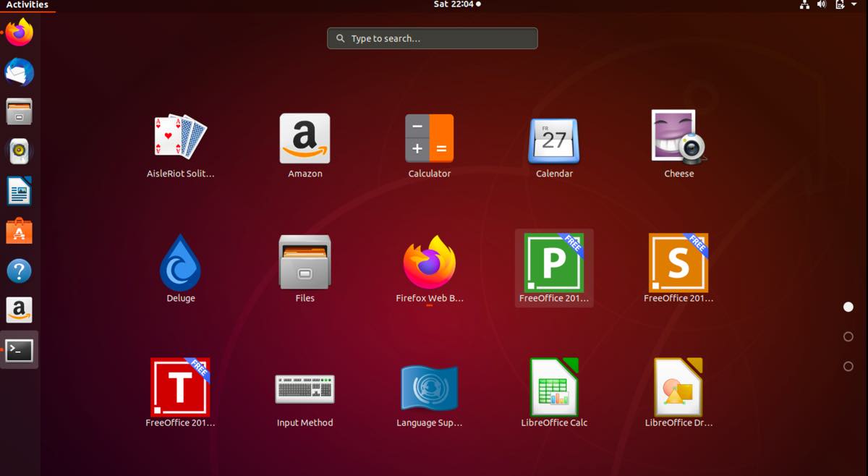Screen dimensions: 868x476
Task: Click Activities in the top bar
Action: [27, 4]
